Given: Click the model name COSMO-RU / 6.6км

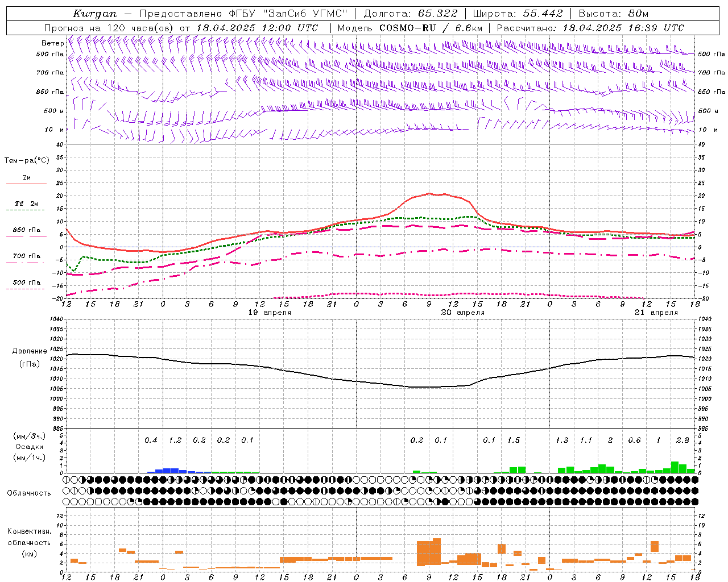Looking at the screenshot, I should click(431, 28).
